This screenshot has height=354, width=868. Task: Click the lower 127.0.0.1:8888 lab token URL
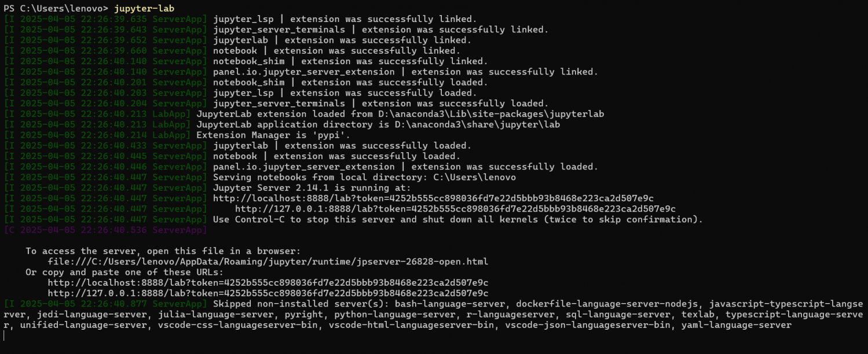(x=268, y=293)
